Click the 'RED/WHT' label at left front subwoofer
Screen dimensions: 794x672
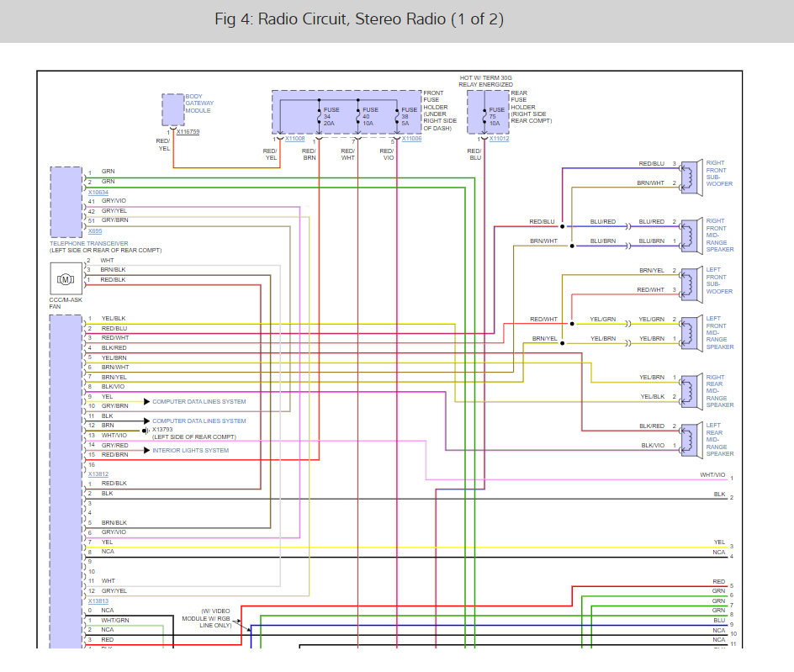point(651,289)
